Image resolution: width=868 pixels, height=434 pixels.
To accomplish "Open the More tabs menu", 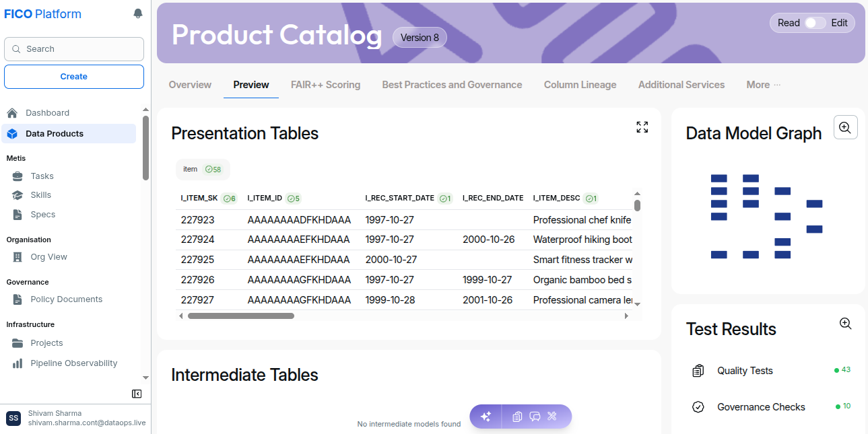I will coord(764,85).
